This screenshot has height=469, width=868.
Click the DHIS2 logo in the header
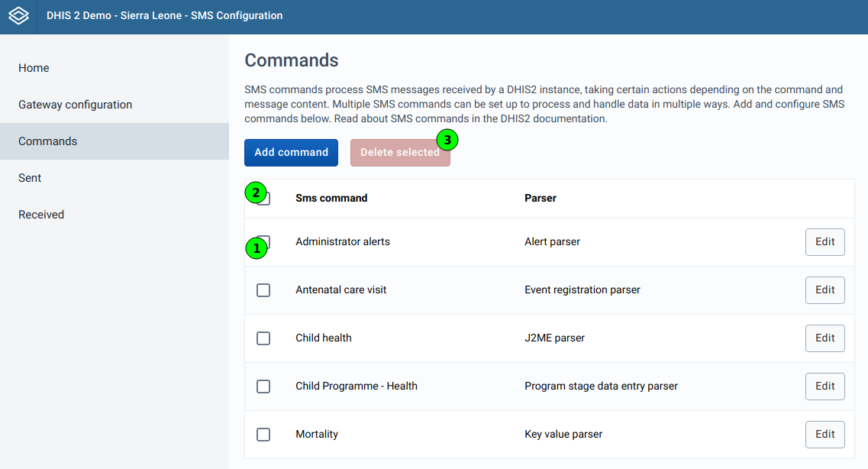click(17, 15)
